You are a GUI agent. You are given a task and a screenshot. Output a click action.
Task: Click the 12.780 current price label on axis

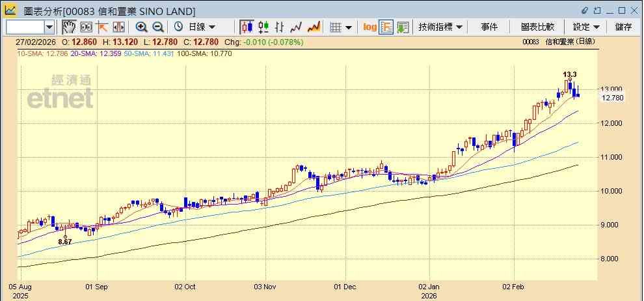[612, 98]
